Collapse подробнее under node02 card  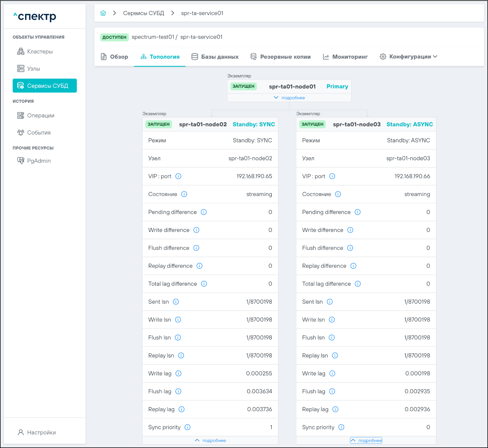tap(211, 441)
